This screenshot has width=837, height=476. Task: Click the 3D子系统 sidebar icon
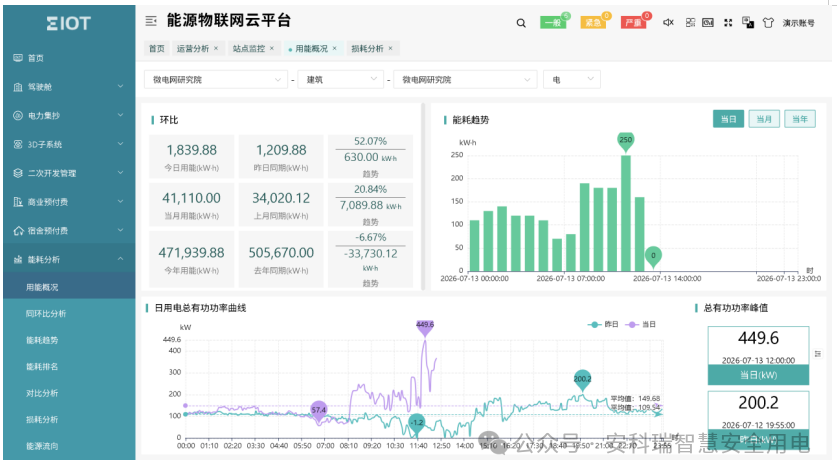(x=18, y=144)
